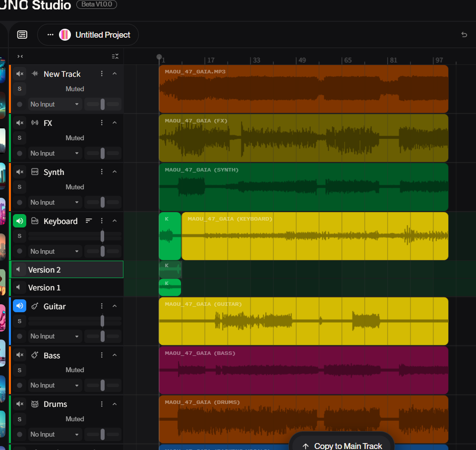This screenshot has height=450, width=476.
Task: Open the New Track input dropdown
Action: coord(55,105)
